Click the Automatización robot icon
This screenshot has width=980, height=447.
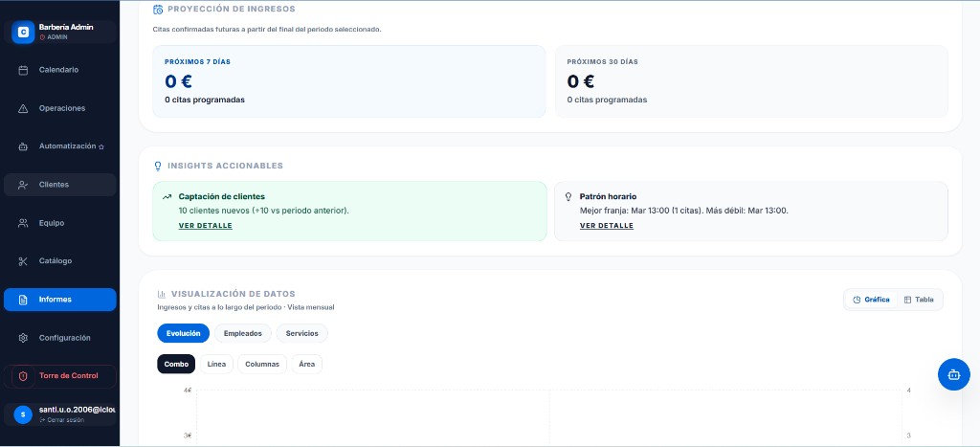23,146
